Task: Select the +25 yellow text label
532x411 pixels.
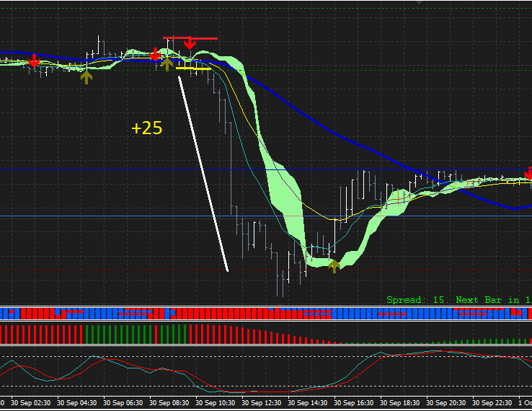Action: click(x=147, y=128)
